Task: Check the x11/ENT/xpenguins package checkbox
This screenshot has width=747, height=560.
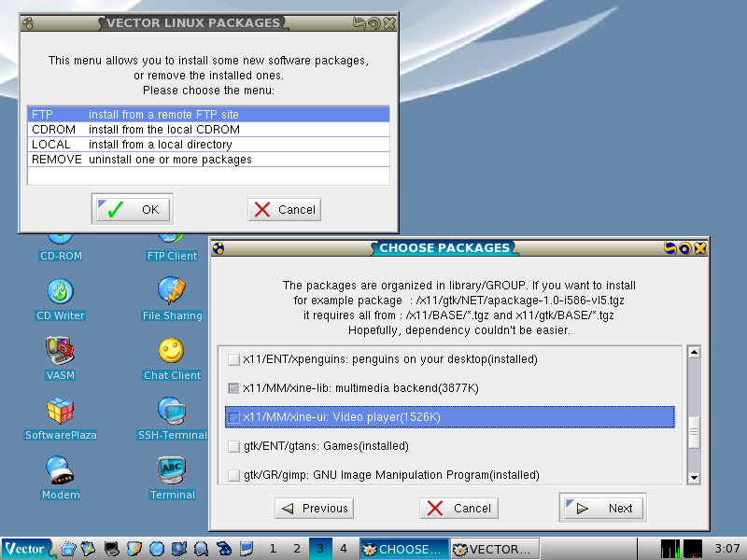Action: tap(233, 359)
